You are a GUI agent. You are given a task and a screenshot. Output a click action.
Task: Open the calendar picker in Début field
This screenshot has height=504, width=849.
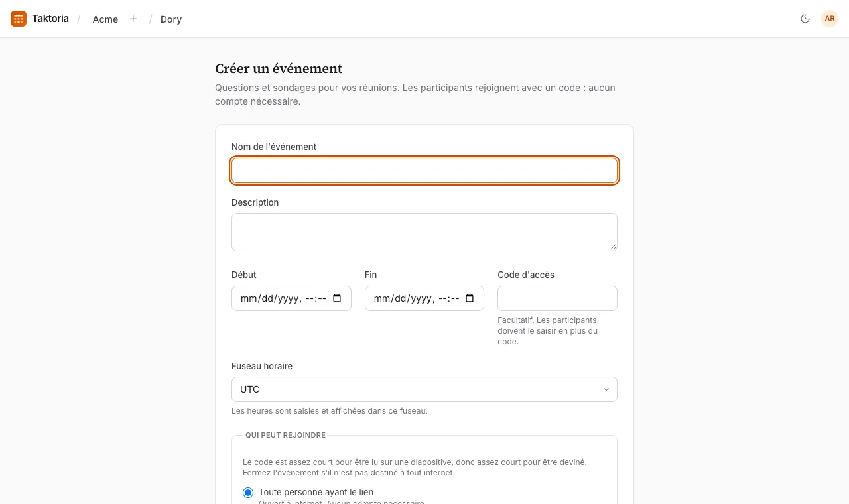coord(337,298)
